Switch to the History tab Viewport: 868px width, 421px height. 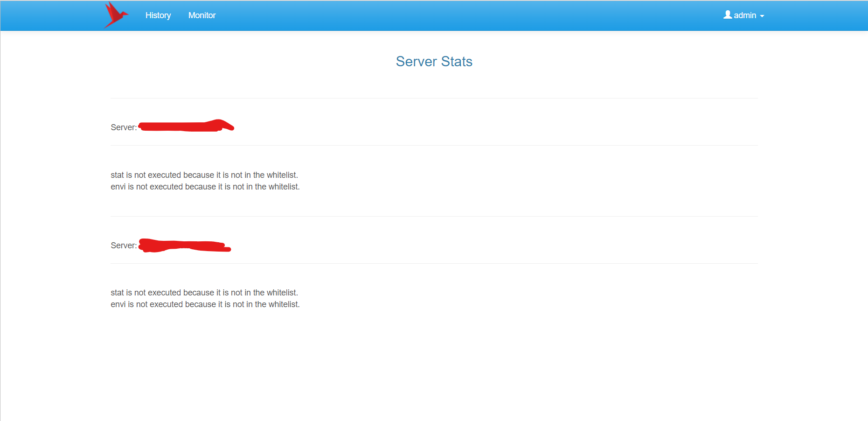pyautogui.click(x=158, y=15)
